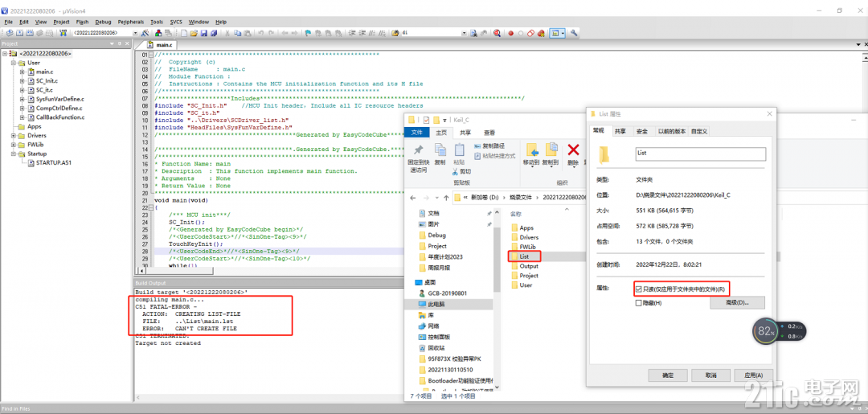Open Target Options with the magic wand icon
Image resolution: width=868 pixels, height=414 pixels.
145,33
